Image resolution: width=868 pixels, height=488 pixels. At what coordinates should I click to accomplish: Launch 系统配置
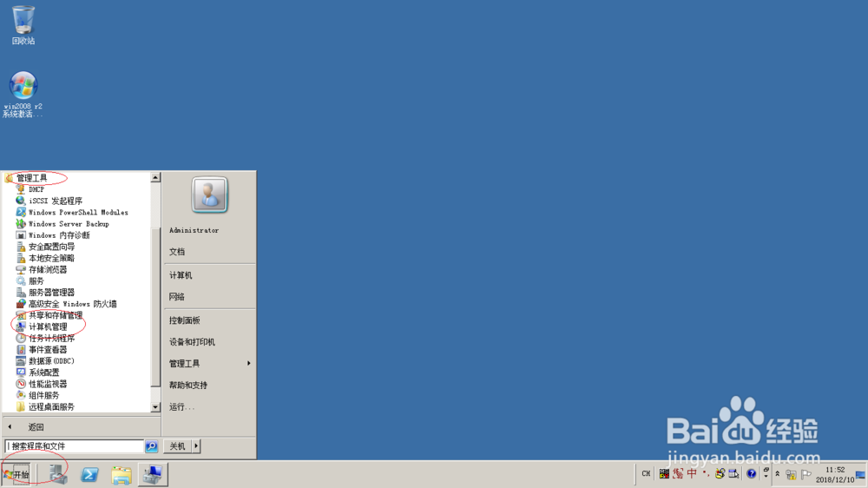tap(37, 373)
